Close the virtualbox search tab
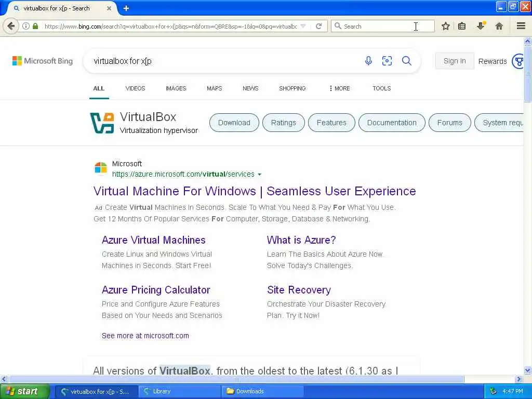The image size is (532, 399). [x=109, y=8]
